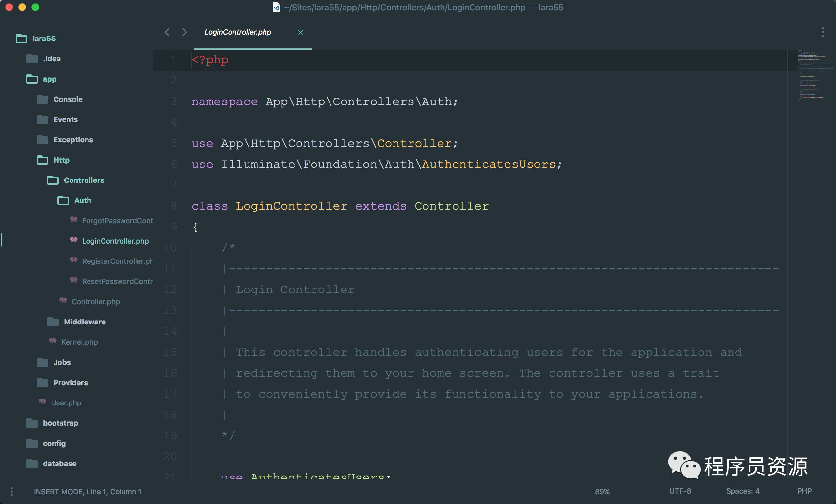Collapse the app folder icon

[x=32, y=79]
